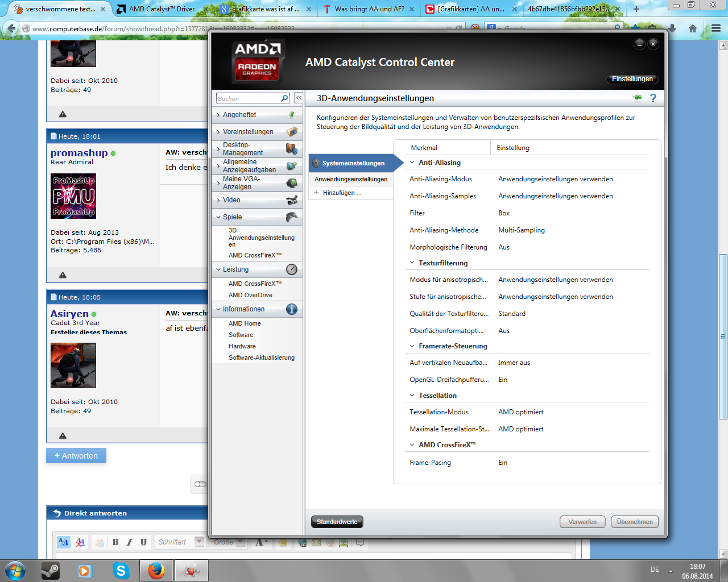Click the Firefox address bar
This screenshot has width=728, height=582.
[239, 28]
